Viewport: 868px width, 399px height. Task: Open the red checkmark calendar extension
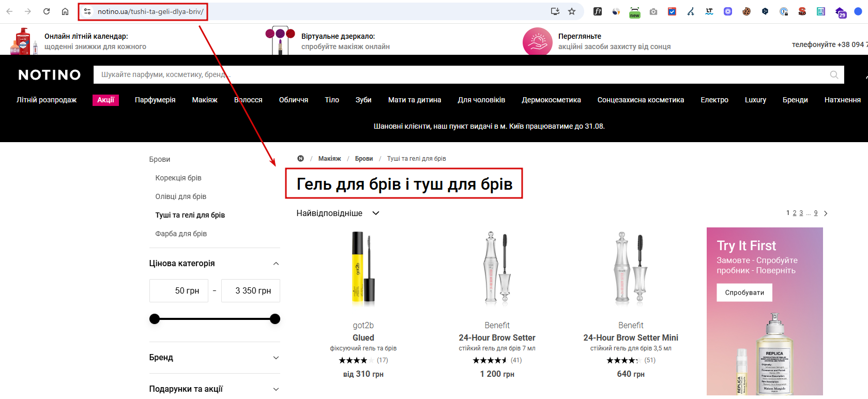pos(672,11)
